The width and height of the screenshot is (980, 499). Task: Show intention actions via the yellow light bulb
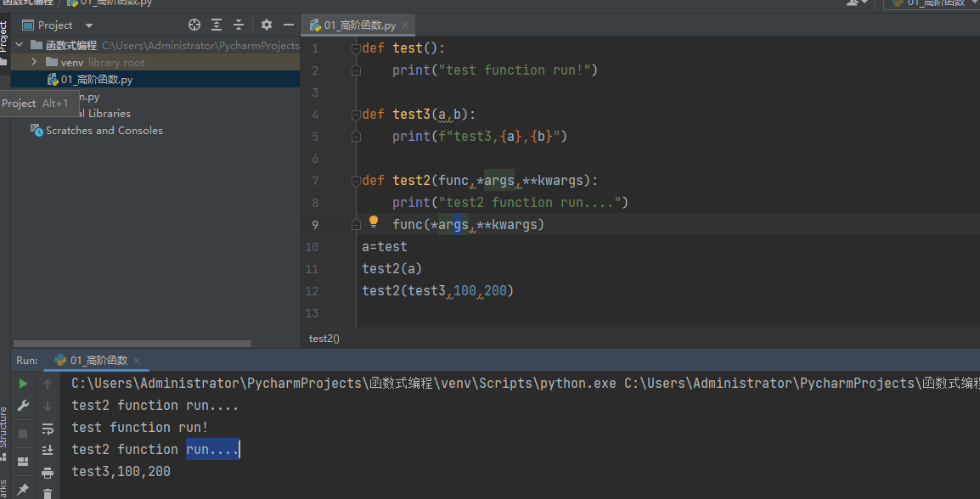click(374, 221)
